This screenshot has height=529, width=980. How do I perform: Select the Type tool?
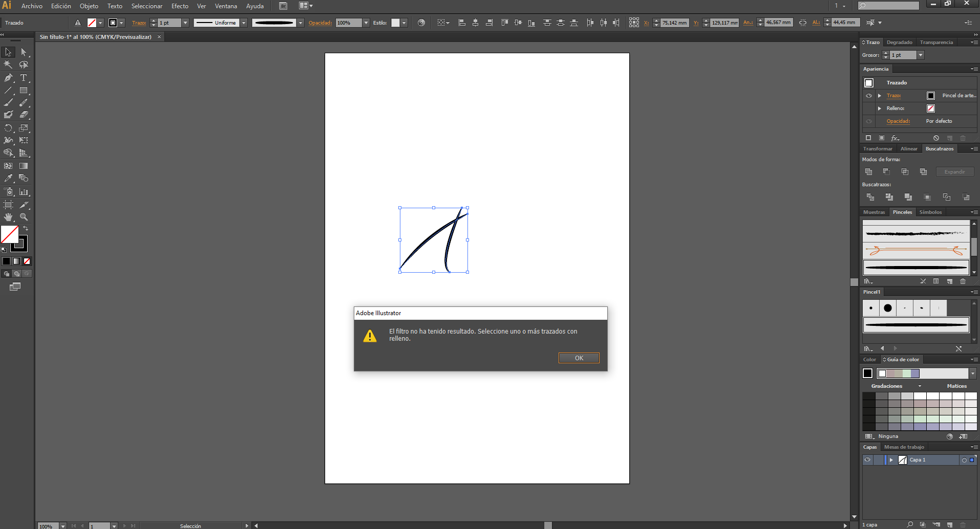[24, 78]
